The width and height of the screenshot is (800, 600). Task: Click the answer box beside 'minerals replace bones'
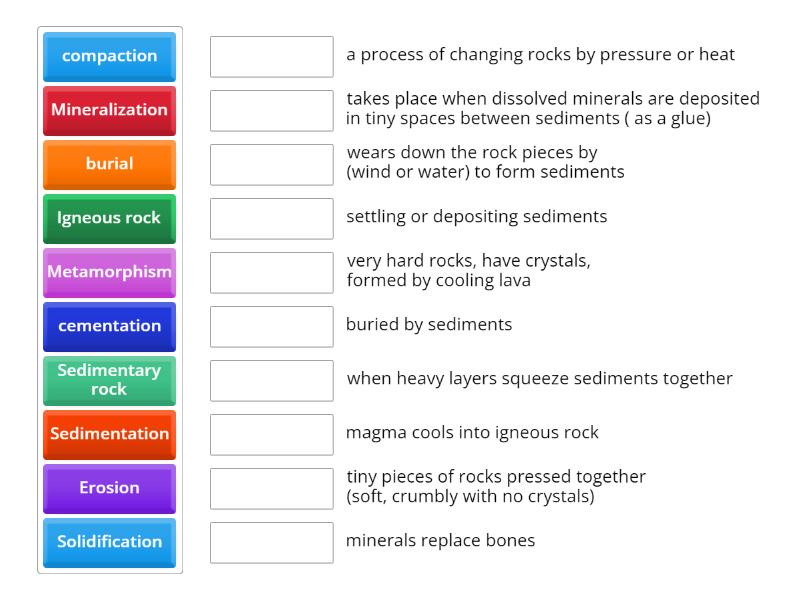coord(271,542)
